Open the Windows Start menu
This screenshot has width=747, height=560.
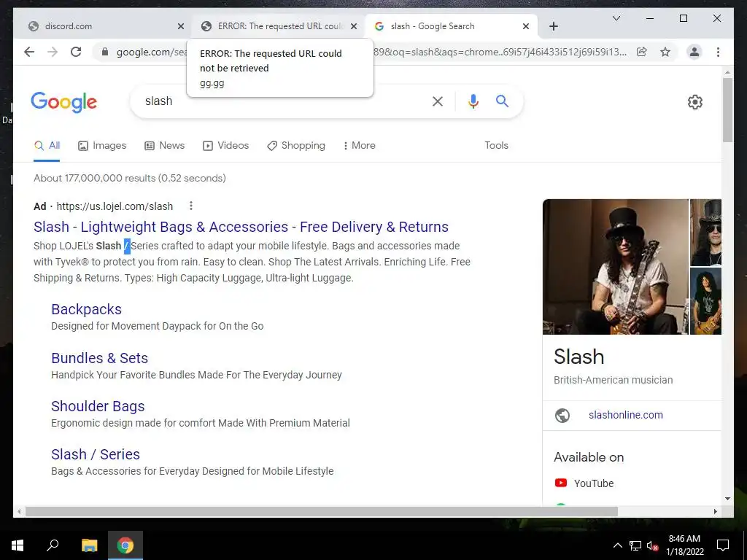pyautogui.click(x=18, y=545)
